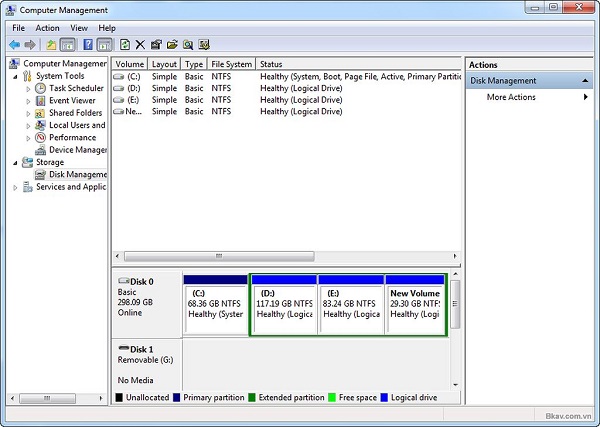Expand Services and Applications node
This screenshot has height=427, width=600.
coord(16,187)
